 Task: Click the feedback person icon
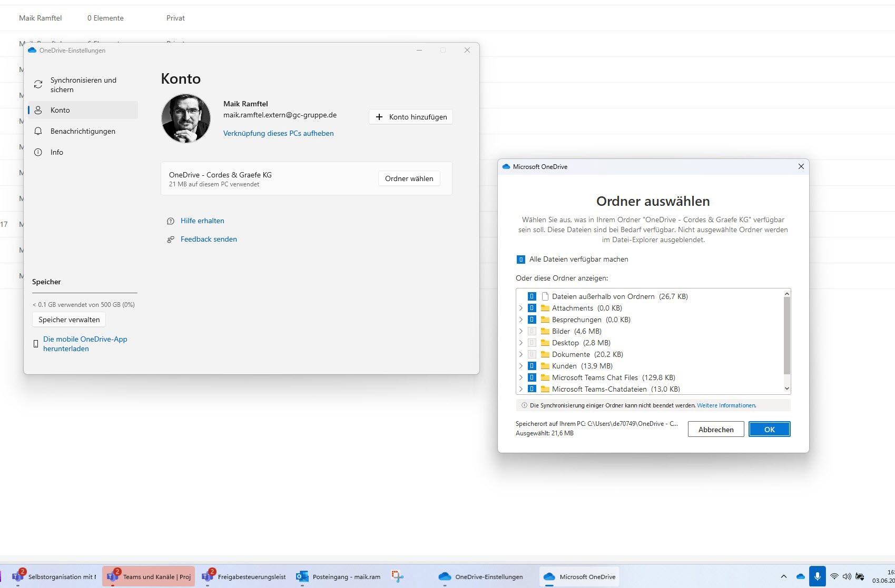click(x=170, y=240)
